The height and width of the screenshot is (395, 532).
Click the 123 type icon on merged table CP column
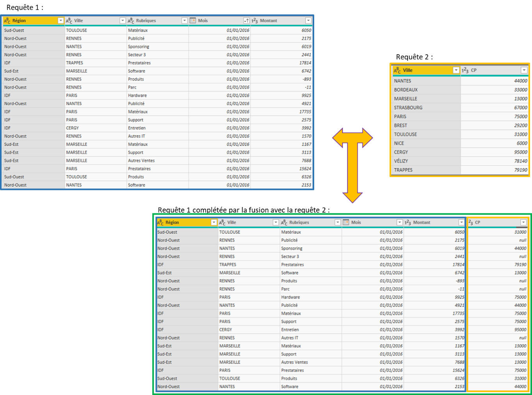[x=471, y=222]
